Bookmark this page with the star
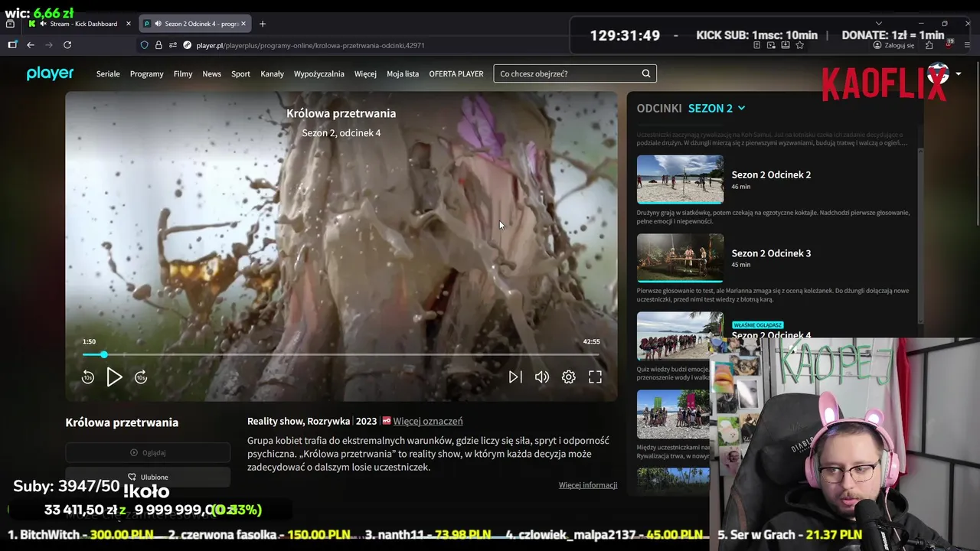 point(799,45)
